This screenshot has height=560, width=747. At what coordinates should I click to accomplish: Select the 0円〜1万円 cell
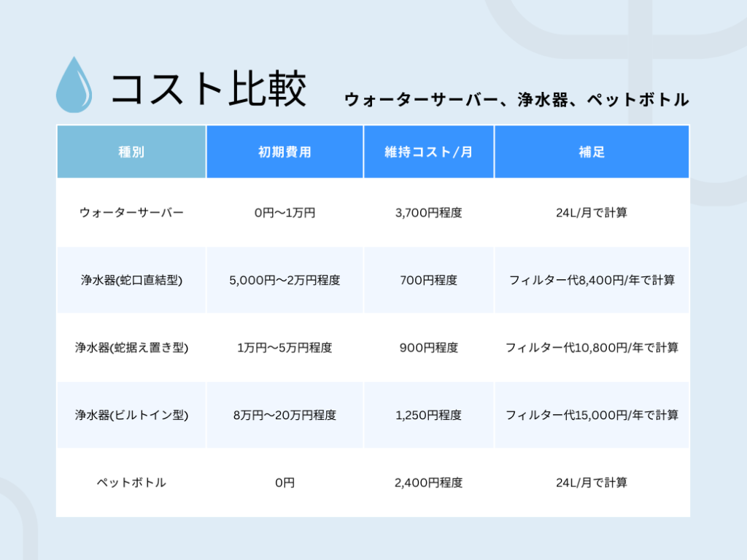tap(285, 212)
